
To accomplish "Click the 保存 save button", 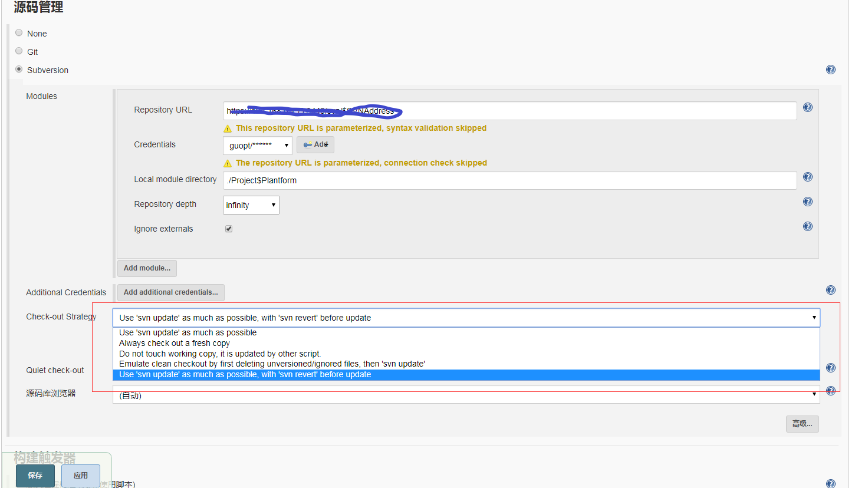I will click(35, 476).
